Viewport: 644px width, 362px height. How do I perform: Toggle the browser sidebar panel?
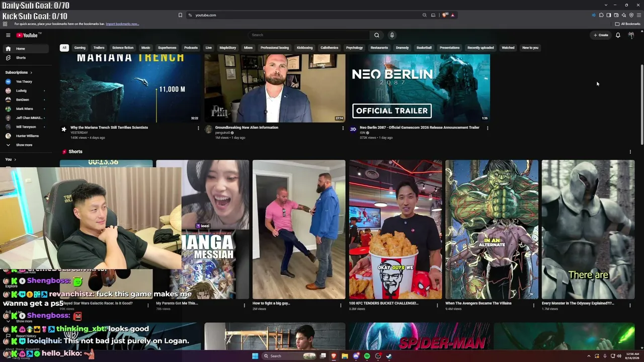(x=608, y=15)
